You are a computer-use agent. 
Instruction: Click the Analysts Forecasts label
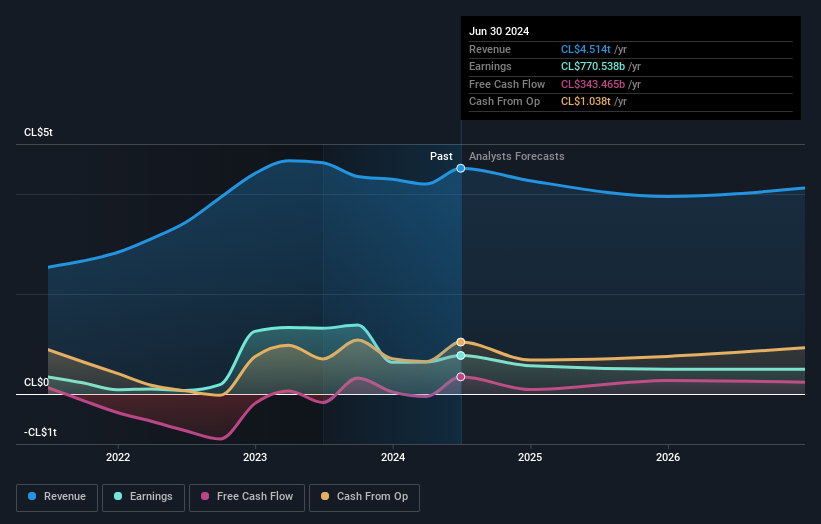point(516,156)
